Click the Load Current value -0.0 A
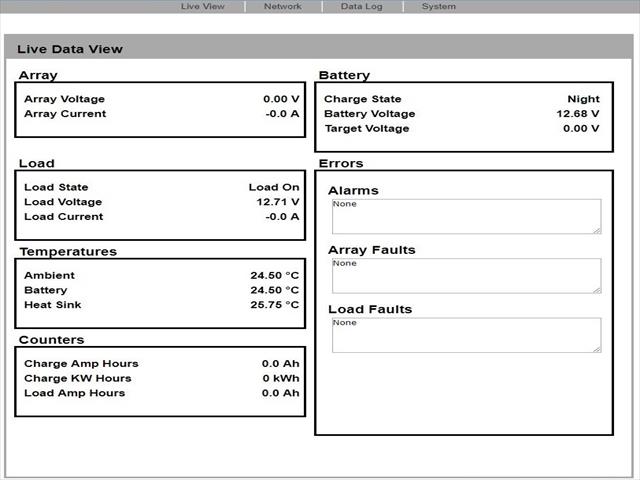The width and height of the screenshot is (640, 480). 282,217
